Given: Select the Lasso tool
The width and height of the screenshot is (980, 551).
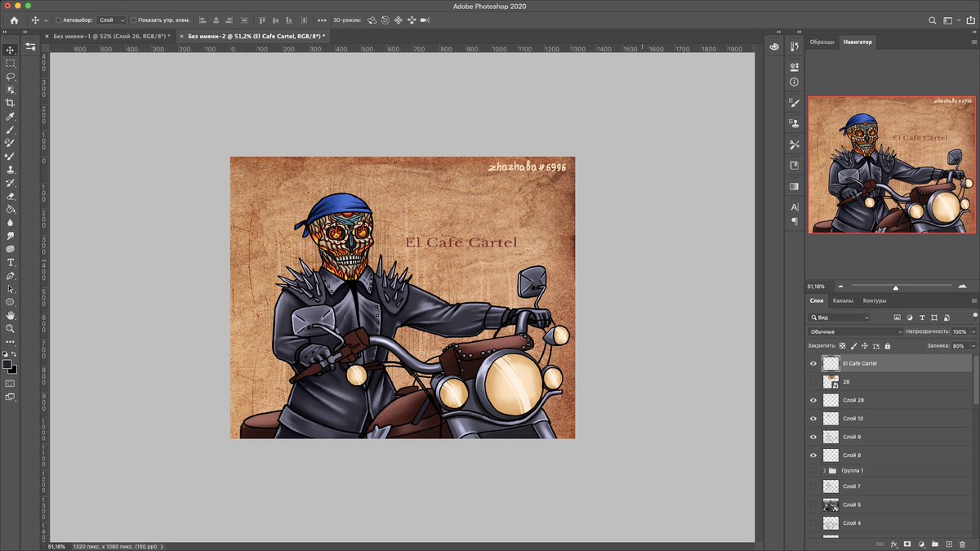Looking at the screenshot, I should (11, 76).
